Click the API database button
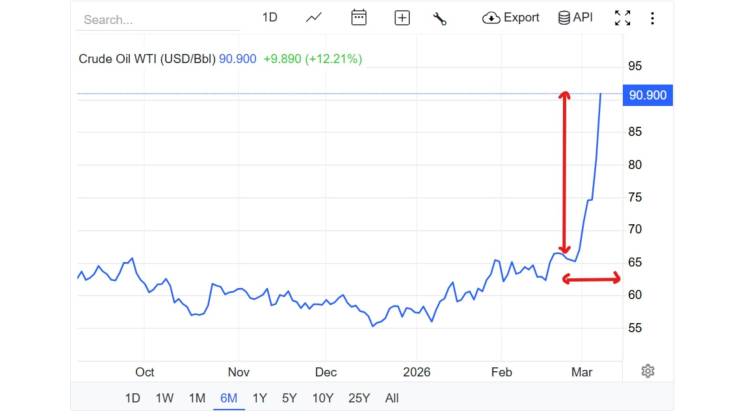Image resolution: width=743 pixels, height=418 pixels. (x=576, y=18)
